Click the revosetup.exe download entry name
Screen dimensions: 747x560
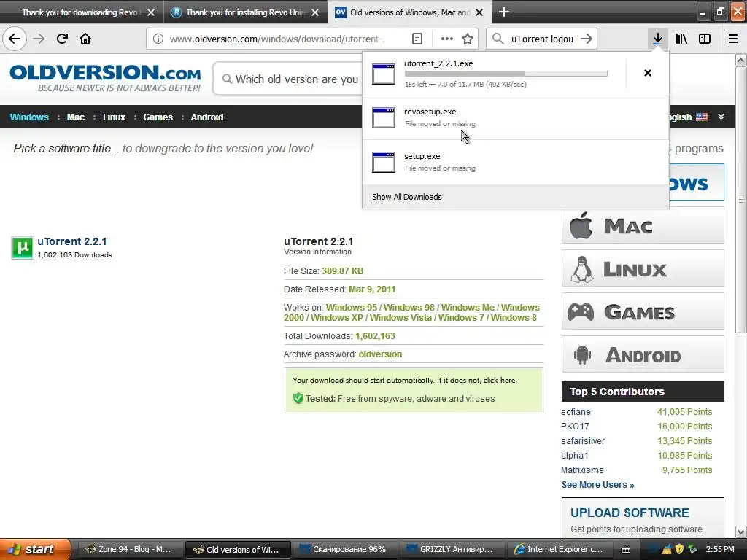pyautogui.click(x=430, y=112)
